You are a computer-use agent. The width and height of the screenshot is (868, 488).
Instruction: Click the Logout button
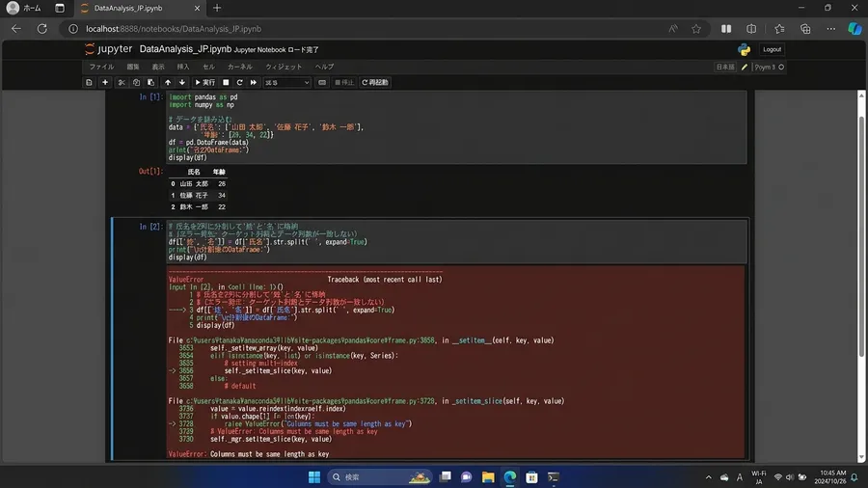coord(772,49)
